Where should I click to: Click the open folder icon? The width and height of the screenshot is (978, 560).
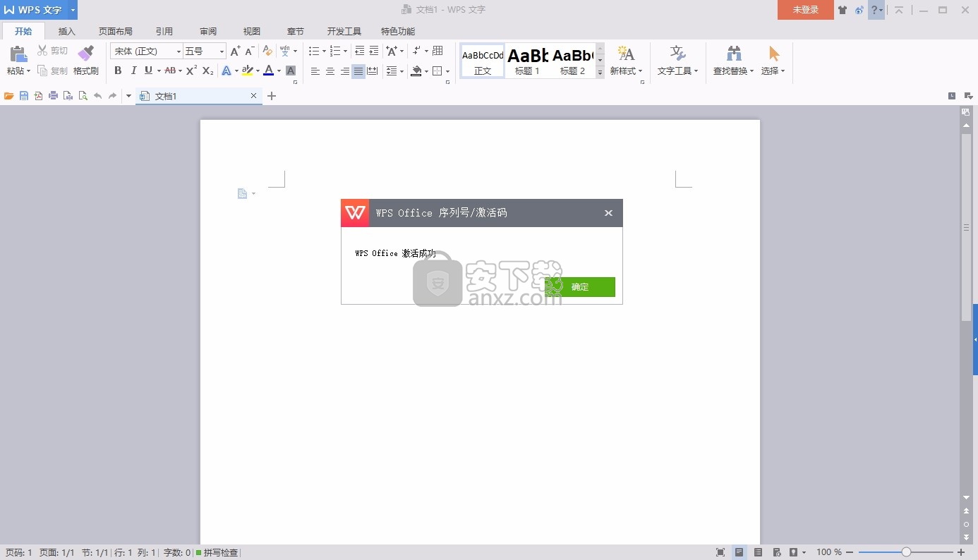9,96
